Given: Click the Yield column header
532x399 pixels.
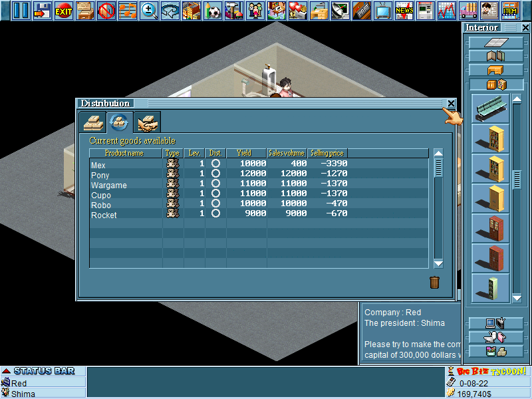Looking at the screenshot, I should point(246,153).
